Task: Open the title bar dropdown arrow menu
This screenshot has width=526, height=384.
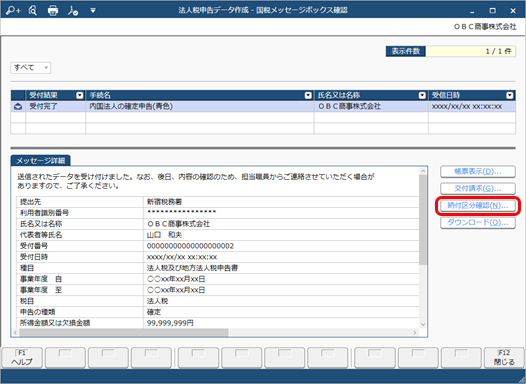Action: (x=93, y=11)
